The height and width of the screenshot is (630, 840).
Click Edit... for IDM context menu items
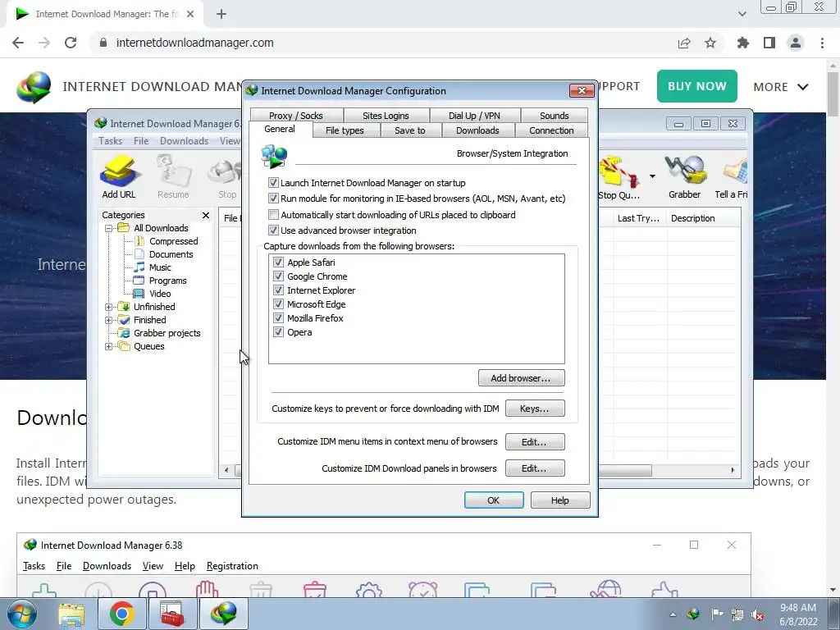pyautogui.click(x=535, y=442)
